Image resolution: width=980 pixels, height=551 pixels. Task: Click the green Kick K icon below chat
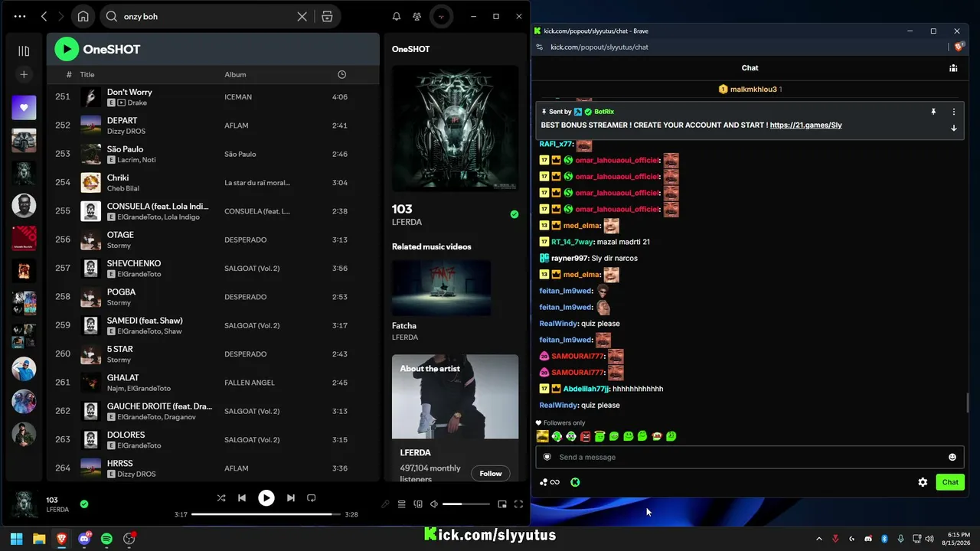575,482
